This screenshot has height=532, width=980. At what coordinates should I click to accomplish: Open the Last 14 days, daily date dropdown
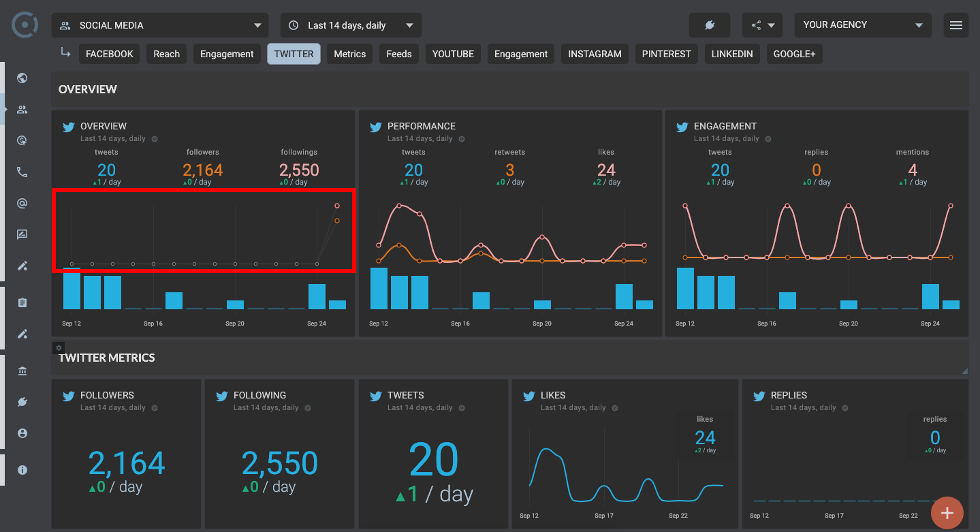pyautogui.click(x=351, y=25)
